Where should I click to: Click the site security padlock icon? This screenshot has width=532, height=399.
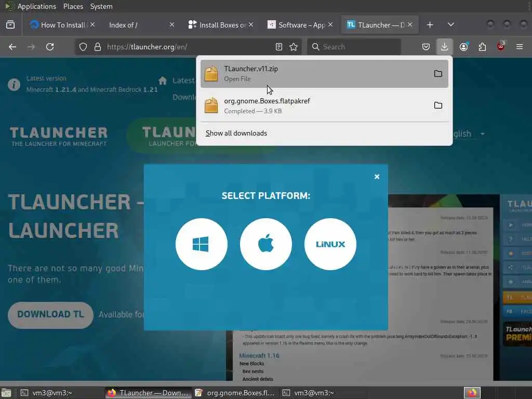98,47
